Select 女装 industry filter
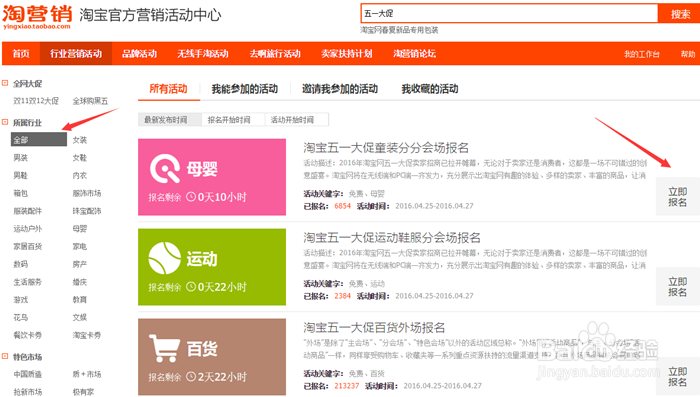The image size is (700, 397). point(79,140)
